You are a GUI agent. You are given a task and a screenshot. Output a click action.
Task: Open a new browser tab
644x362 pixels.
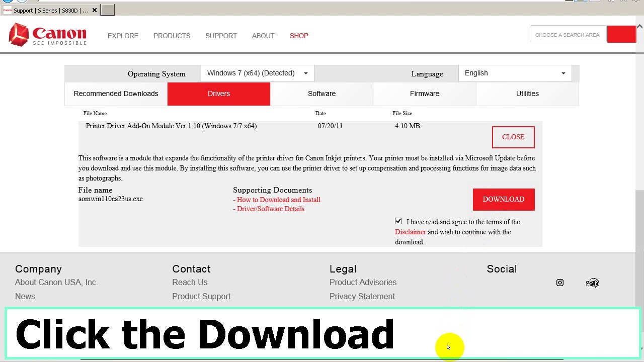point(107,10)
